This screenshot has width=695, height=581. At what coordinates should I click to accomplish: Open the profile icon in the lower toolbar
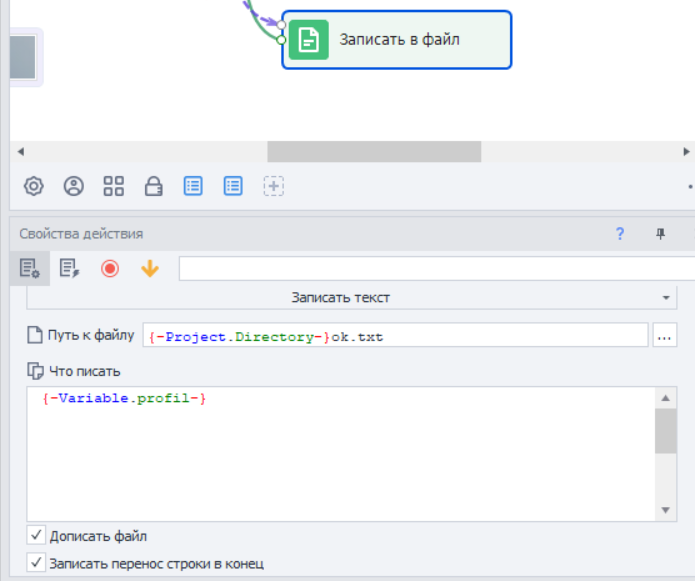pos(74,186)
